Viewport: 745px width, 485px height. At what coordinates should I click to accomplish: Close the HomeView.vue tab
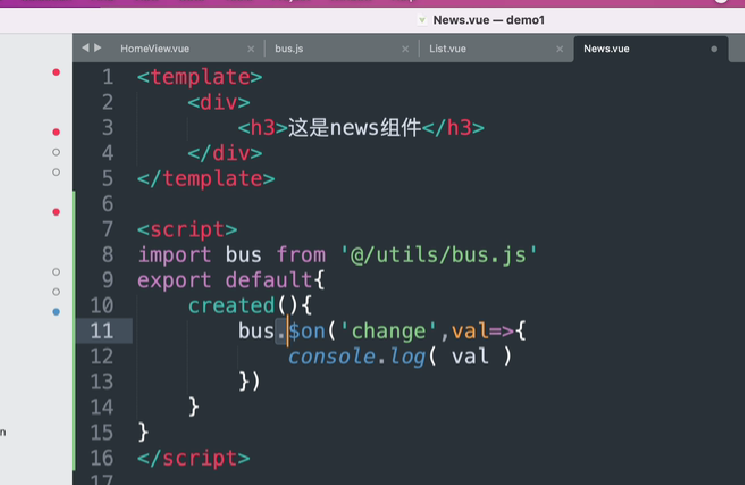pyautogui.click(x=250, y=49)
